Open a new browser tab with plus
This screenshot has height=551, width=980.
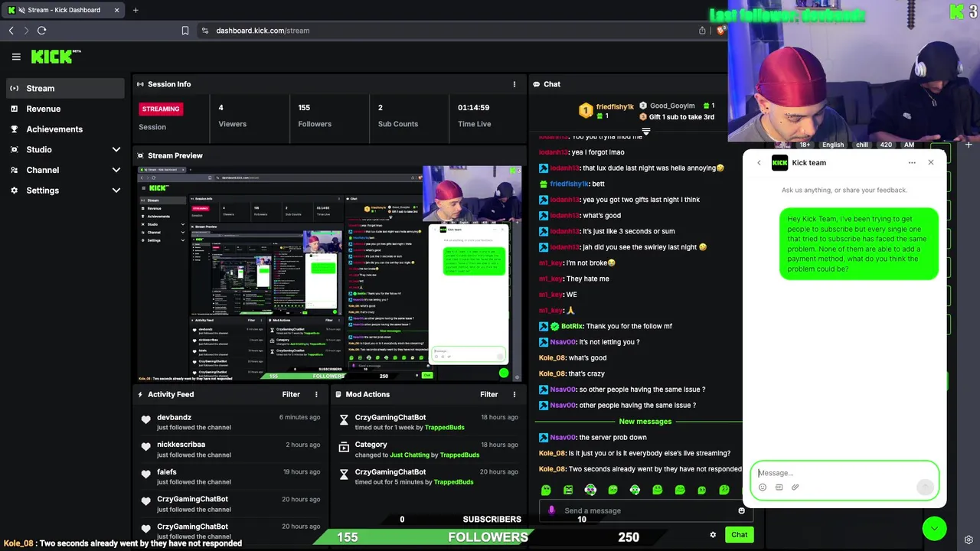(136, 10)
